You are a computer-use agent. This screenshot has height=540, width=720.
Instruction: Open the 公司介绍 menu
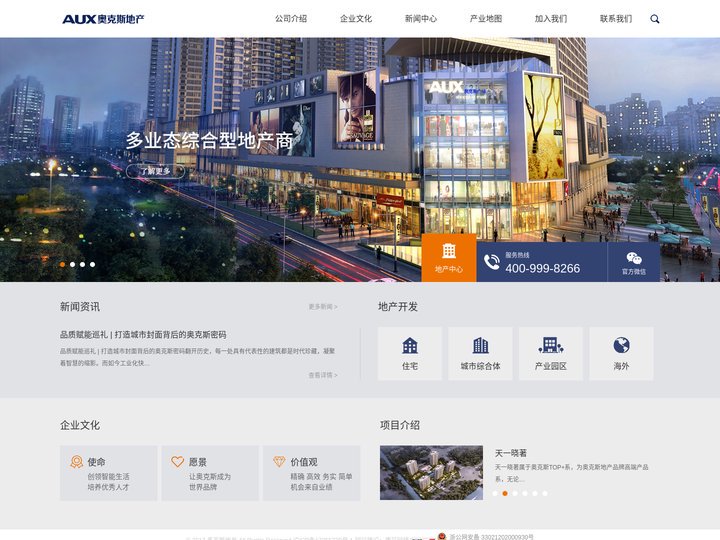[291, 19]
